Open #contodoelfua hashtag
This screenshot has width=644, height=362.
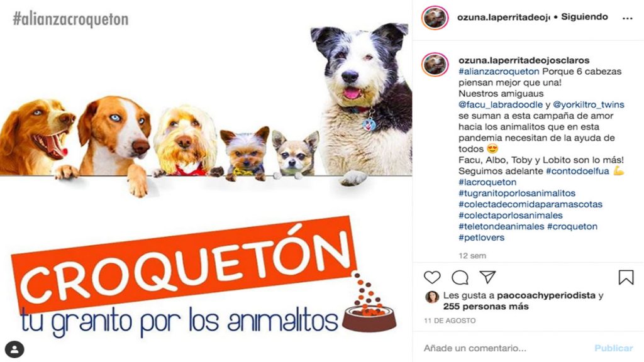577,171
